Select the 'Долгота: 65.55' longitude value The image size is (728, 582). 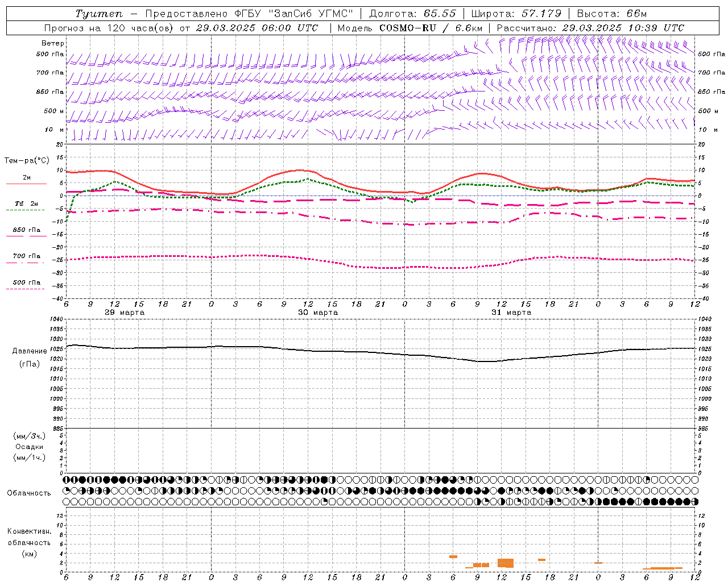tap(413, 14)
